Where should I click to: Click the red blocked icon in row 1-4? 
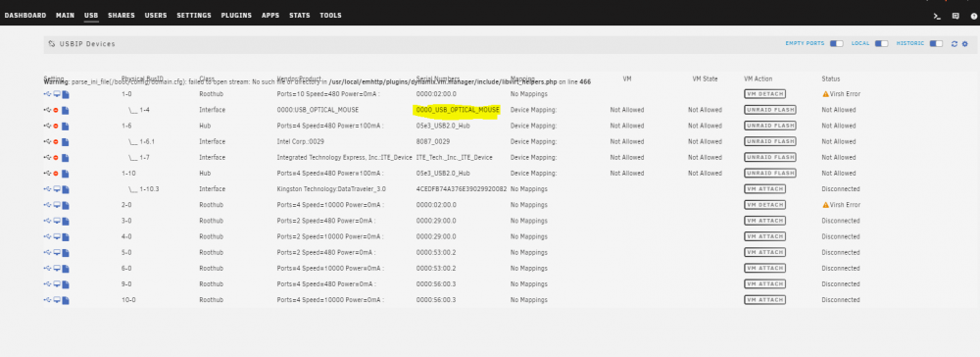(56, 110)
